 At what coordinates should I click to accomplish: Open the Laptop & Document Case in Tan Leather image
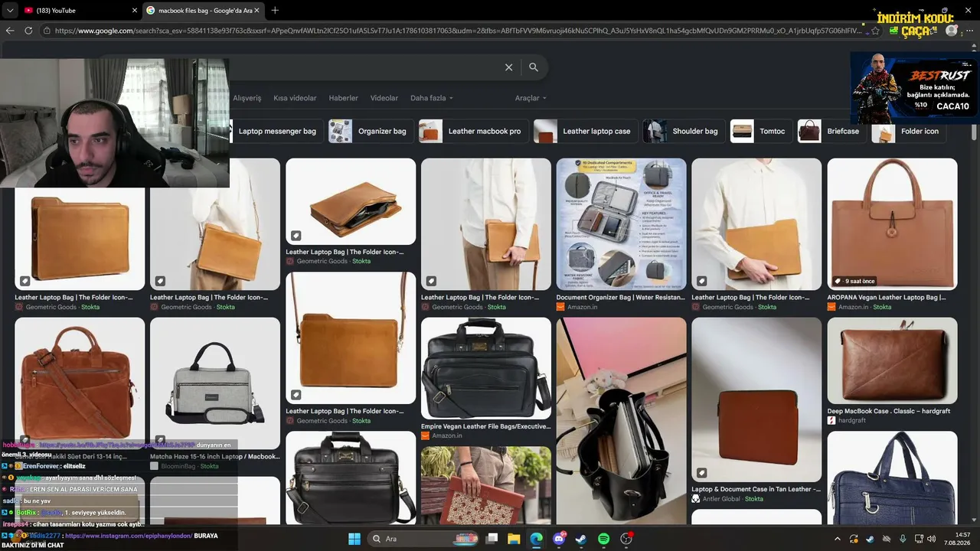(756, 399)
